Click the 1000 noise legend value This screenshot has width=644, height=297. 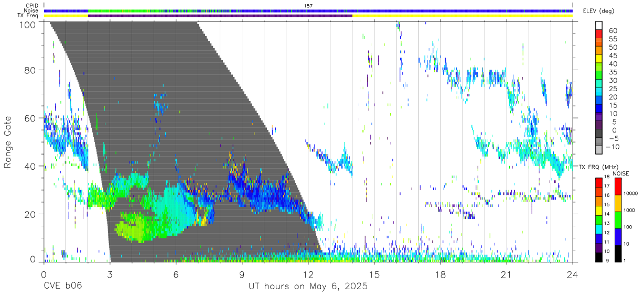pos(629,211)
